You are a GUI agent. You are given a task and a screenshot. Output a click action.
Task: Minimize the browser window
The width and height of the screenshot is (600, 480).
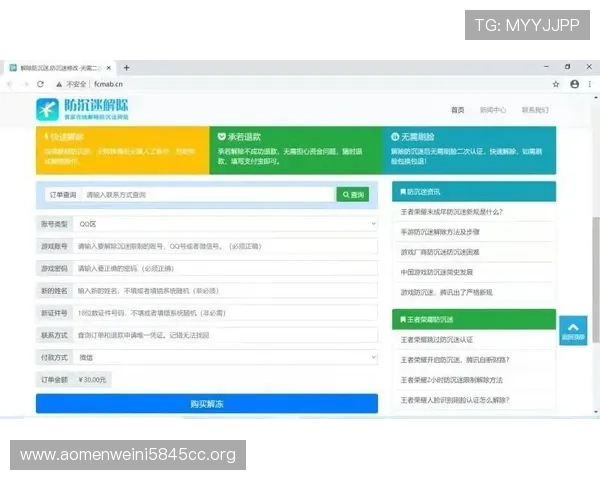(546, 67)
